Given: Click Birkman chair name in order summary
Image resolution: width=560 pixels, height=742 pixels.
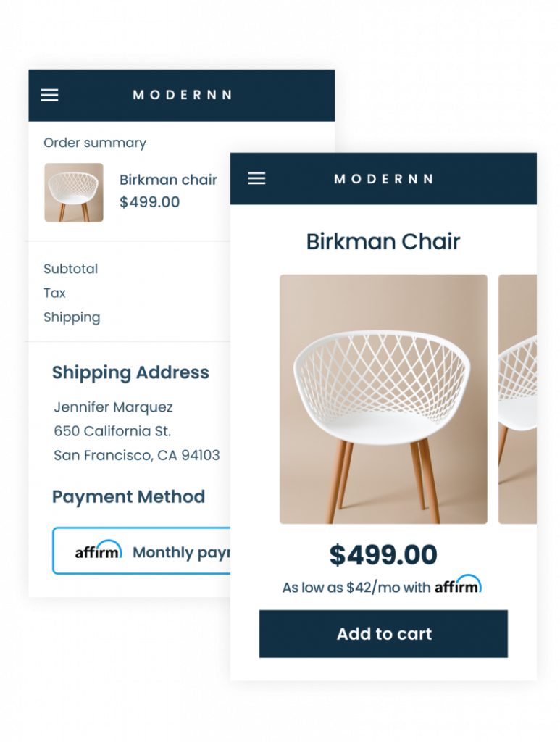Looking at the screenshot, I should pos(168,180).
